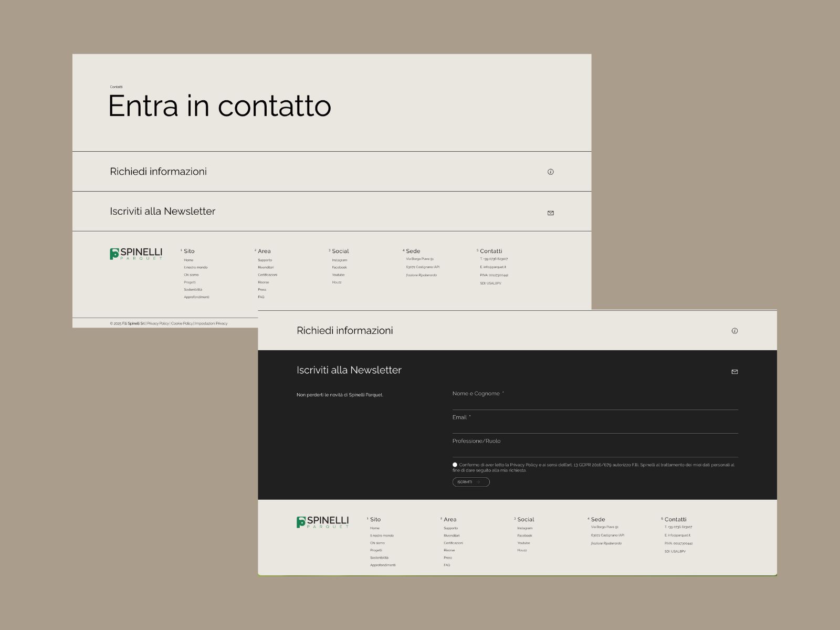
Task: Open Il nostro mondo in front window footer
Action: [382, 535]
